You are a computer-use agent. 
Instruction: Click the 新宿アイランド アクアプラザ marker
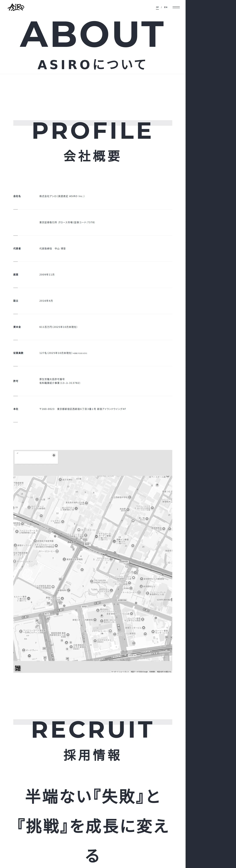click(x=62, y=598)
